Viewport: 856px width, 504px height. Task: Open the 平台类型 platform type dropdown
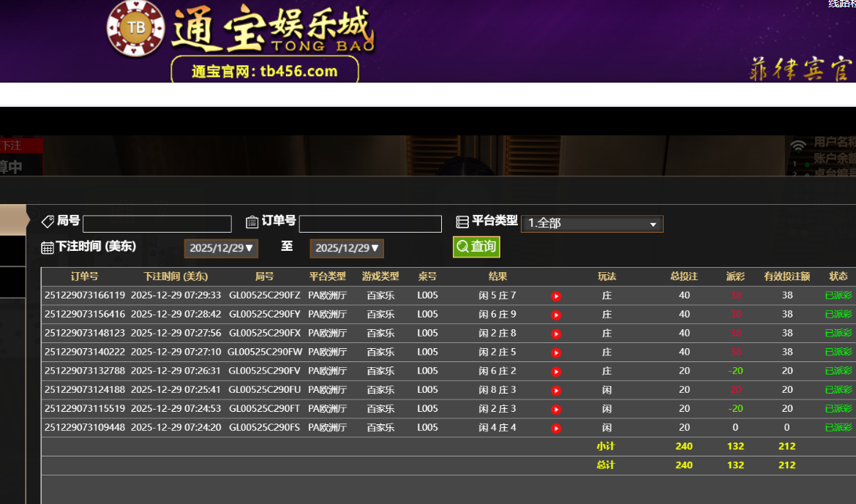591,224
